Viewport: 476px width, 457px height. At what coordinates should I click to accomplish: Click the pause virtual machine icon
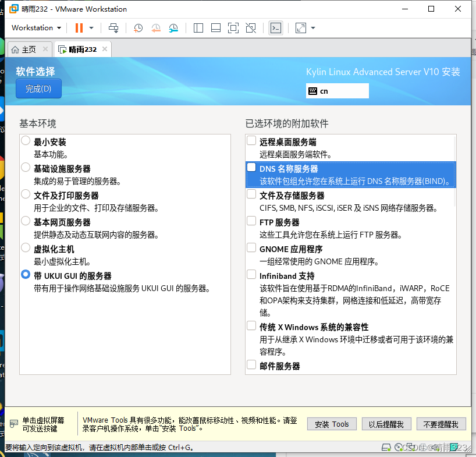79,28
